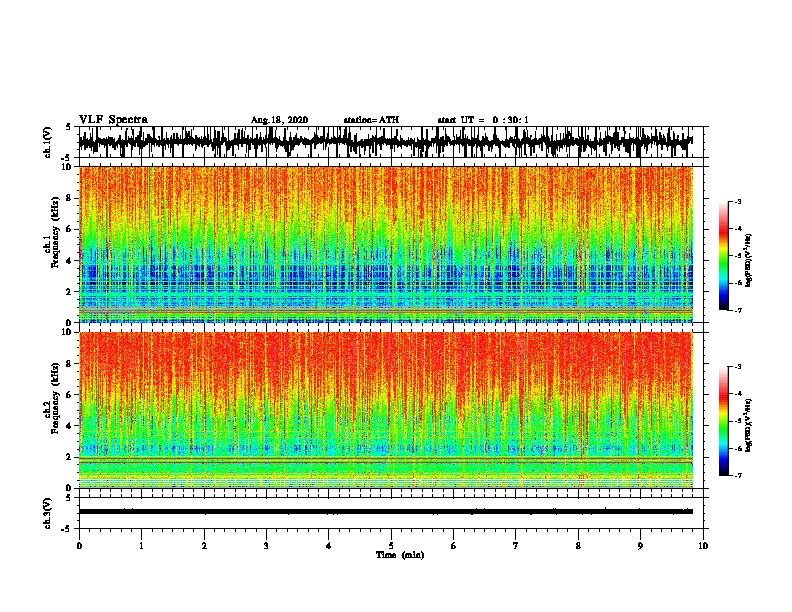Click the ch.3(V) waveform axis label
The height and width of the screenshot is (612, 792).
pyautogui.click(x=48, y=513)
